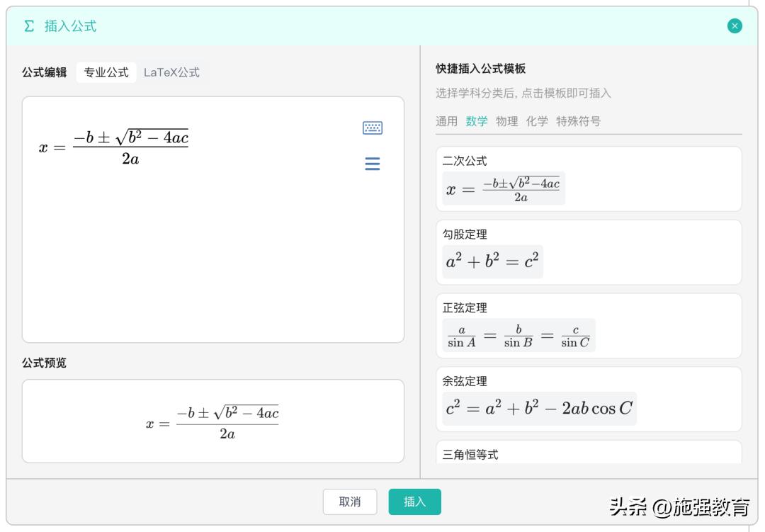The width and height of the screenshot is (765, 532).
Task: Switch to LaTeX公式 tab
Action: [171, 73]
